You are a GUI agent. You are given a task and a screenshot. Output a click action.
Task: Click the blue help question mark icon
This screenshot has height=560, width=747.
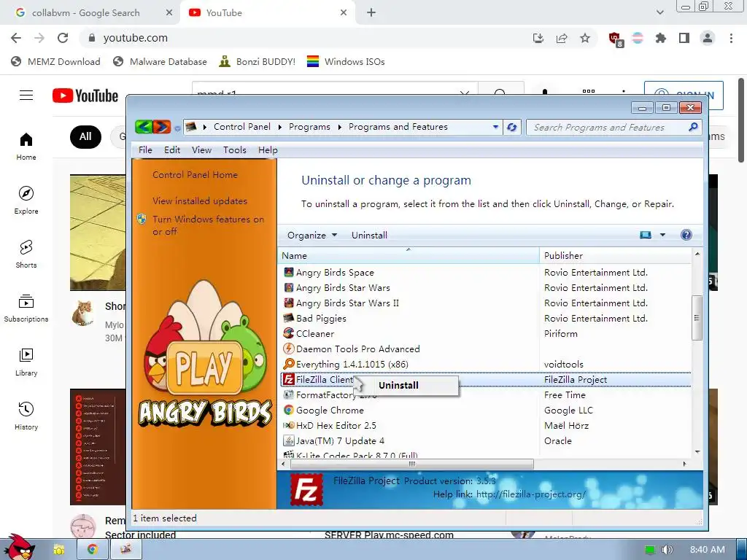(x=686, y=235)
